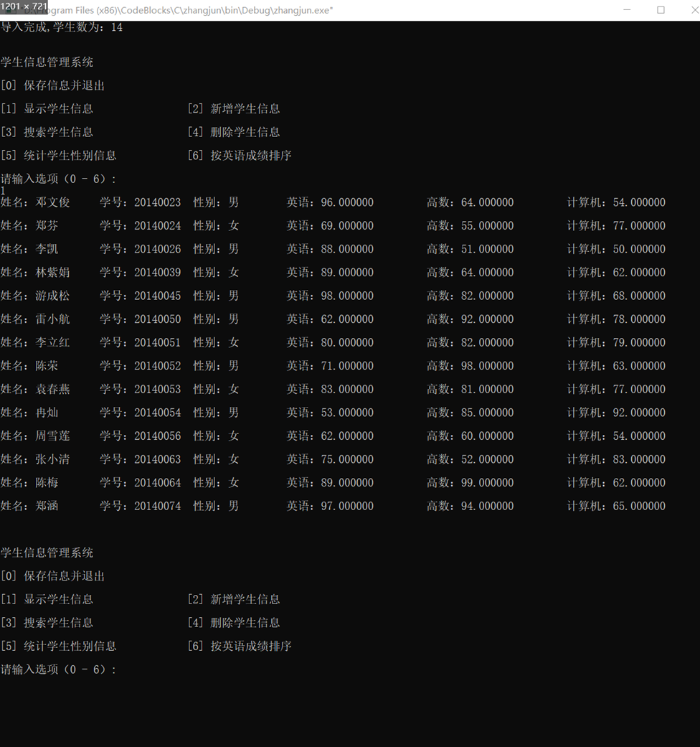Click the student name 陈荣
This screenshot has height=747, width=700.
pos(47,366)
